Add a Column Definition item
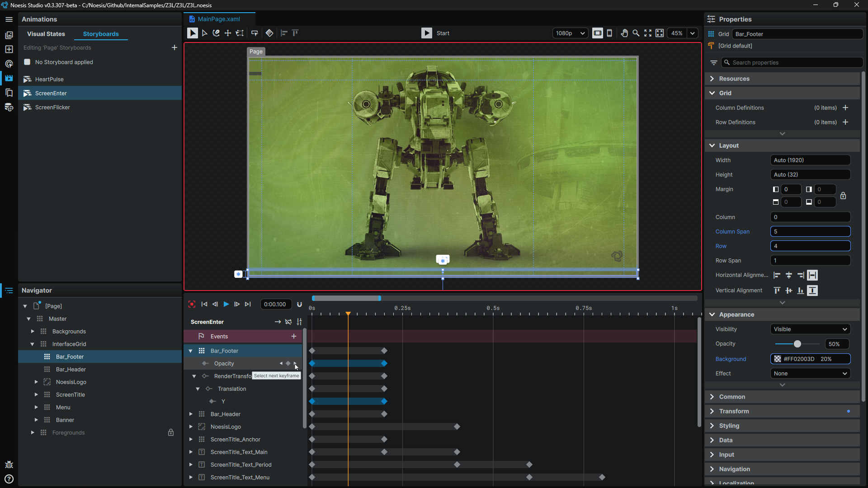868x488 pixels. (x=845, y=108)
